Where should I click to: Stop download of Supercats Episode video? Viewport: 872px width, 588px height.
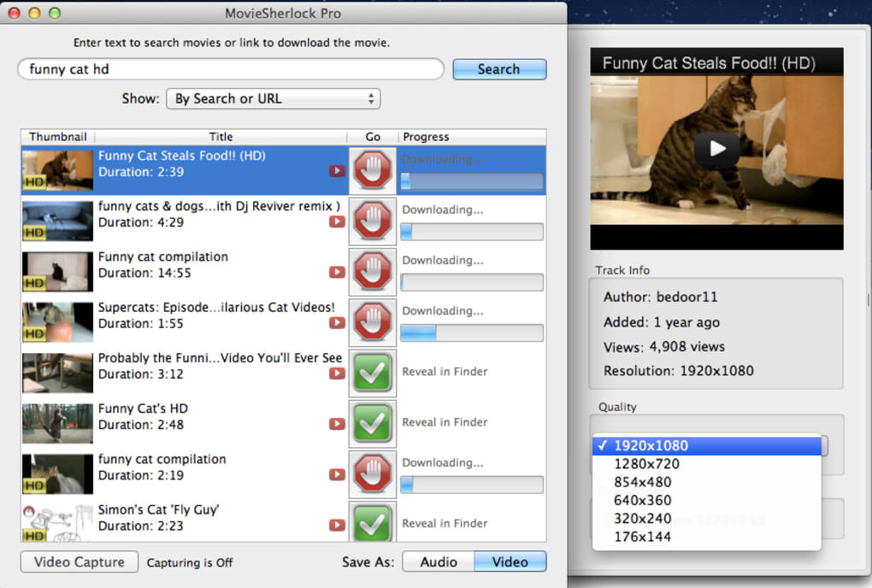(373, 322)
